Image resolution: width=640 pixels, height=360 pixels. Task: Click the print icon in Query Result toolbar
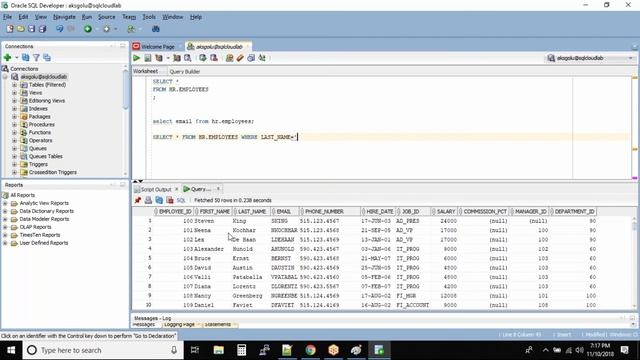pyautogui.click(x=149, y=200)
